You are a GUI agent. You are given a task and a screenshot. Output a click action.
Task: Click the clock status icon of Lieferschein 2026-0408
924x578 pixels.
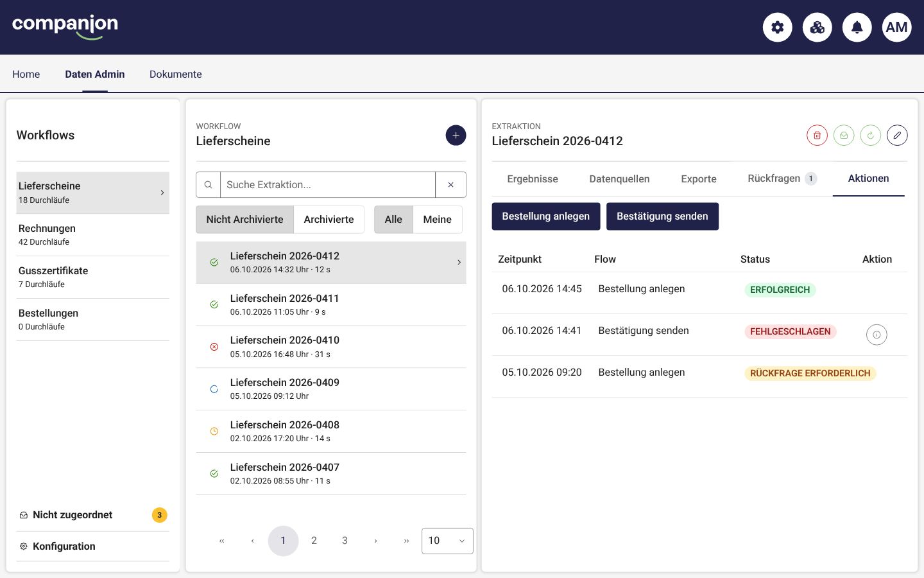coord(214,432)
